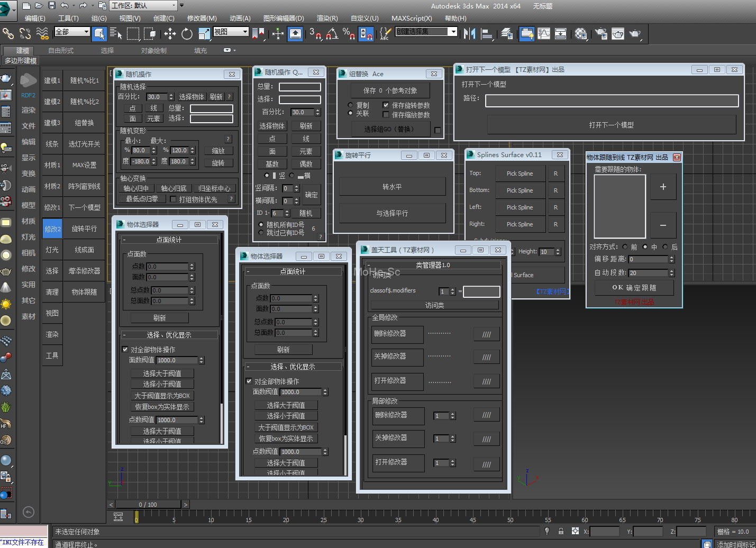
Task: Activate the Select and Rotate tool
Action: pos(187,34)
